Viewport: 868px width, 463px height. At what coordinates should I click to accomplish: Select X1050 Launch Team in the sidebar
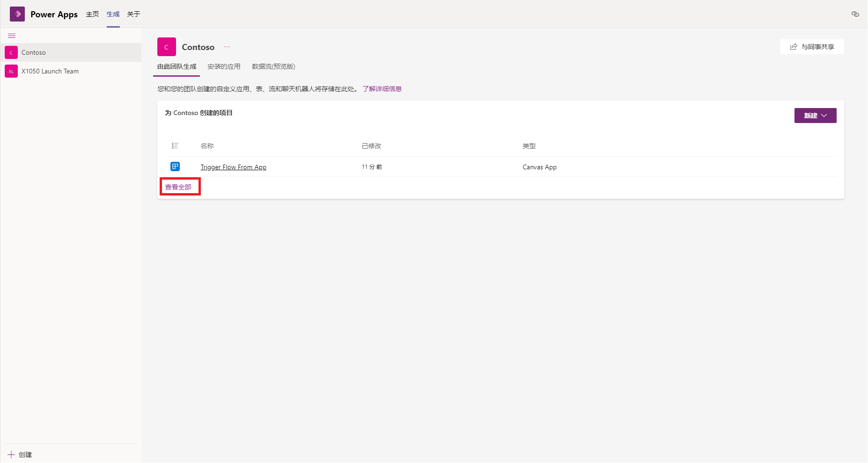[x=71, y=71]
